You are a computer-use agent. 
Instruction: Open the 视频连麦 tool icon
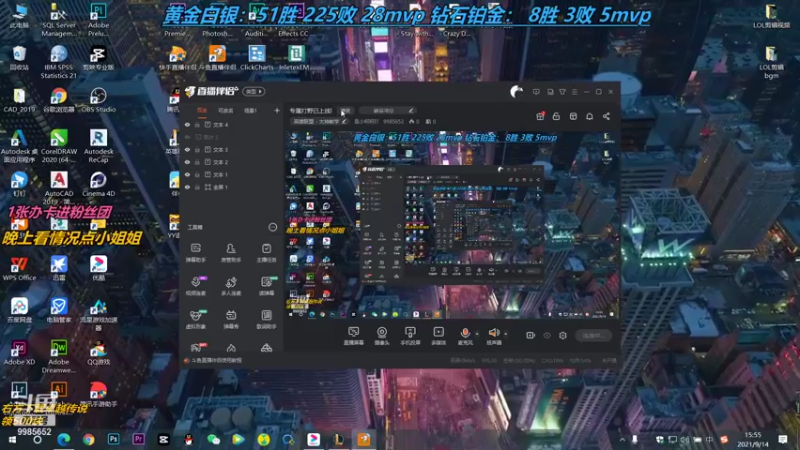[195, 286]
